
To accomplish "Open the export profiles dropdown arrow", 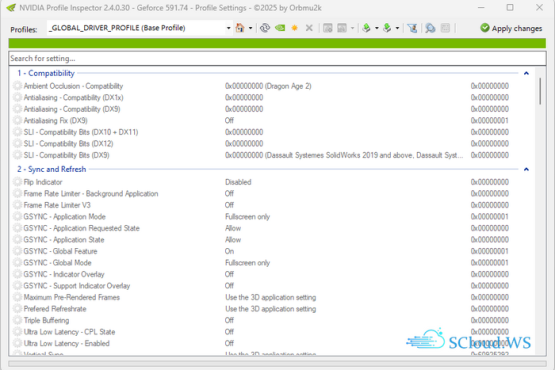I will click(377, 28).
